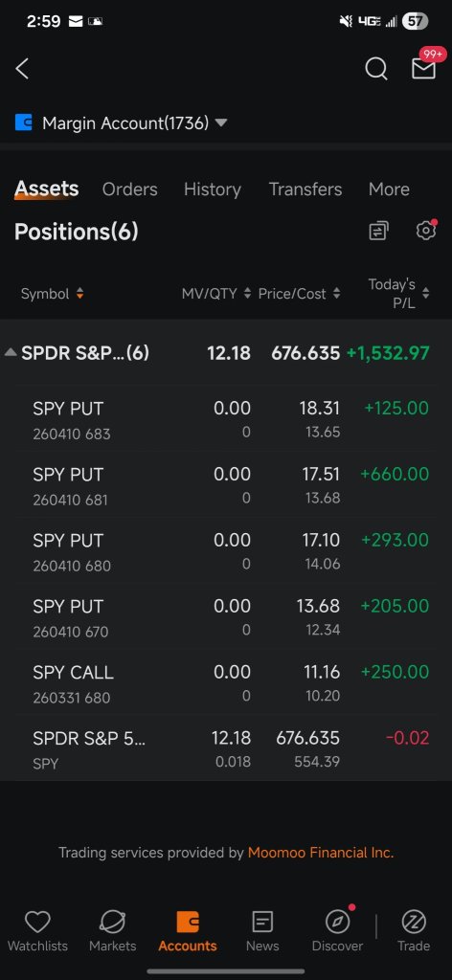Toggle sort by MV/QTY column
This screenshot has height=980, width=452.
216,294
